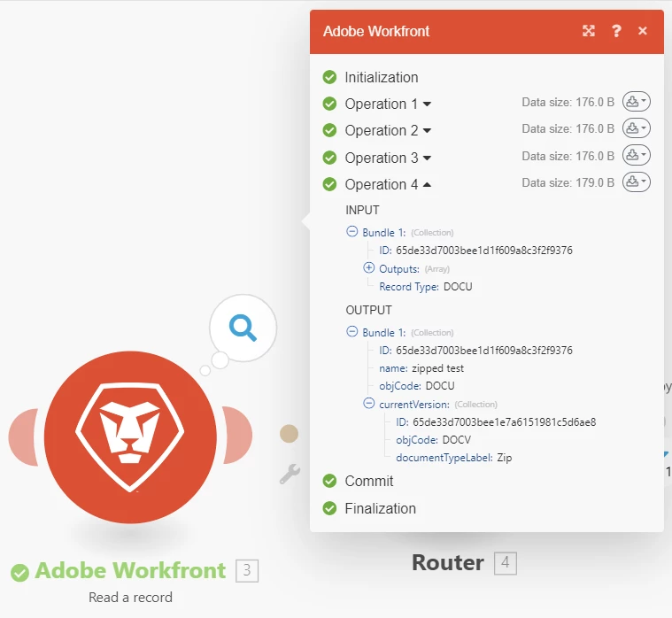Close the Adobe Workfront panel
The height and width of the screenshot is (618, 672).
643,31
